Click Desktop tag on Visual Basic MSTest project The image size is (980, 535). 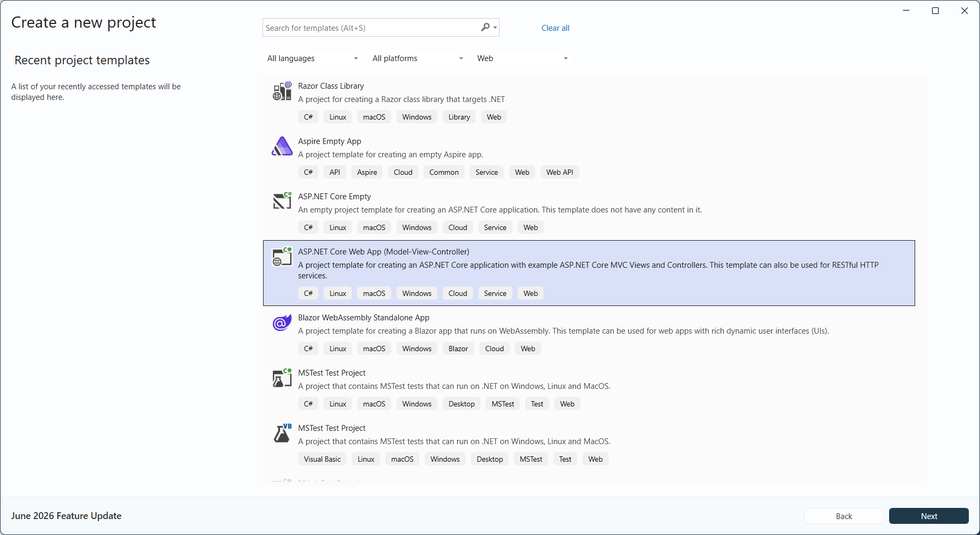tap(489, 459)
